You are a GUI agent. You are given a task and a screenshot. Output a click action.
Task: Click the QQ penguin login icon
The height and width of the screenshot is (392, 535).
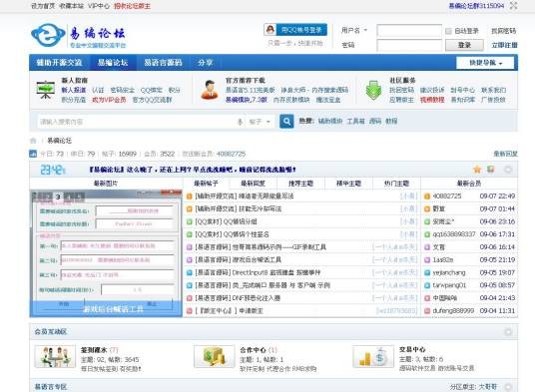click(x=269, y=30)
